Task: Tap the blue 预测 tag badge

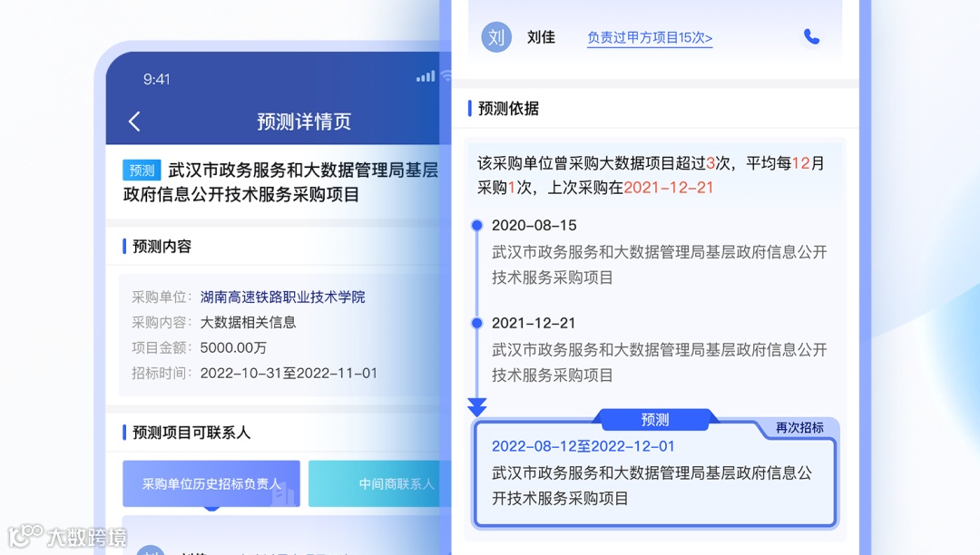Action: pos(142,170)
